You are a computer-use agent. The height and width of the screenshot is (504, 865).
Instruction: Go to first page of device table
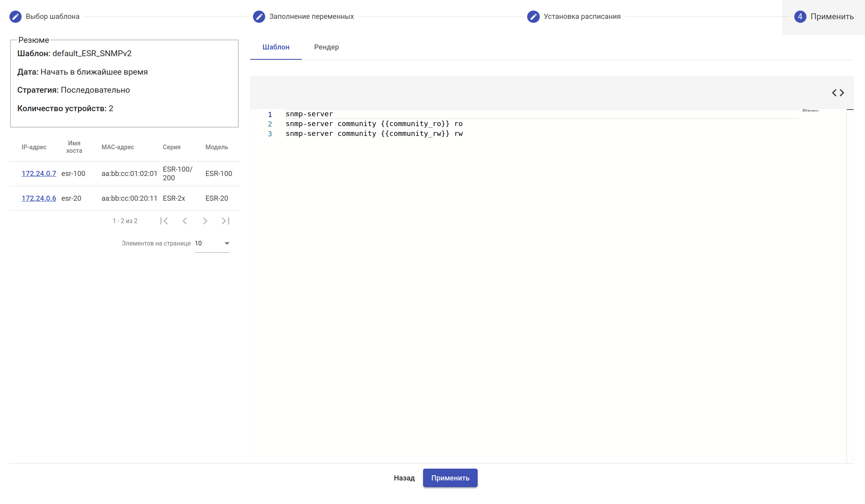click(x=164, y=221)
